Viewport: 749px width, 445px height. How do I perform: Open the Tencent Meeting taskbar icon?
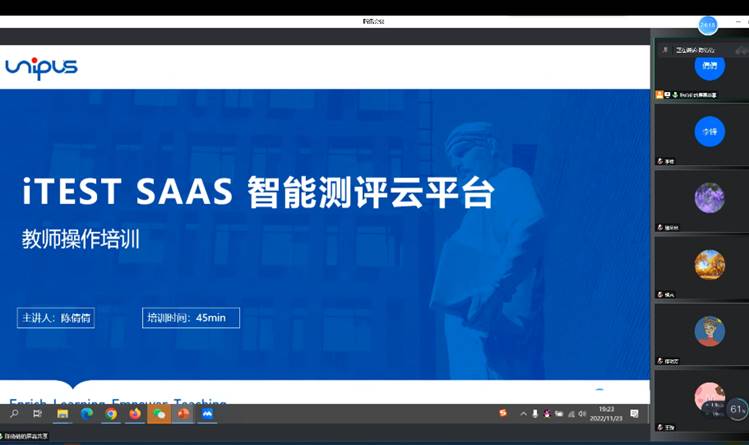coord(208,413)
